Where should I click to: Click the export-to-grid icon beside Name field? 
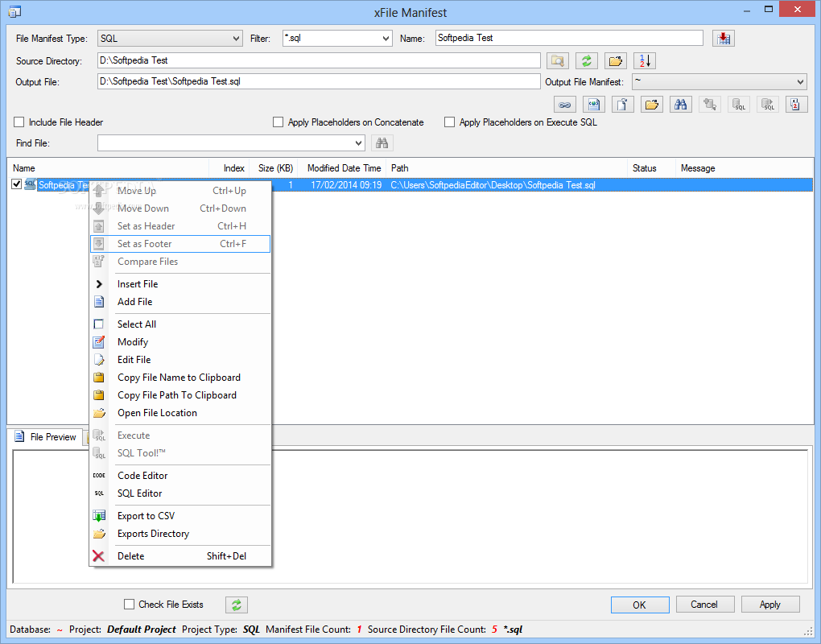pyautogui.click(x=723, y=38)
